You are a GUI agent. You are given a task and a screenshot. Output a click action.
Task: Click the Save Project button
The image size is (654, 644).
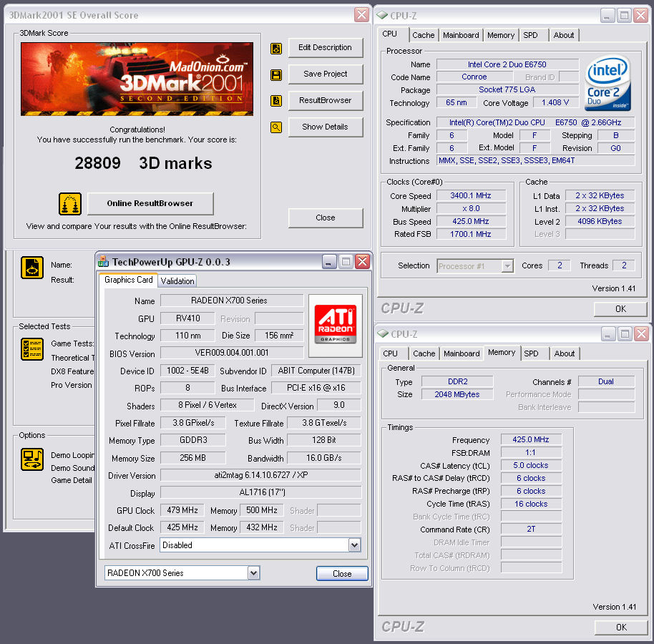(x=326, y=74)
